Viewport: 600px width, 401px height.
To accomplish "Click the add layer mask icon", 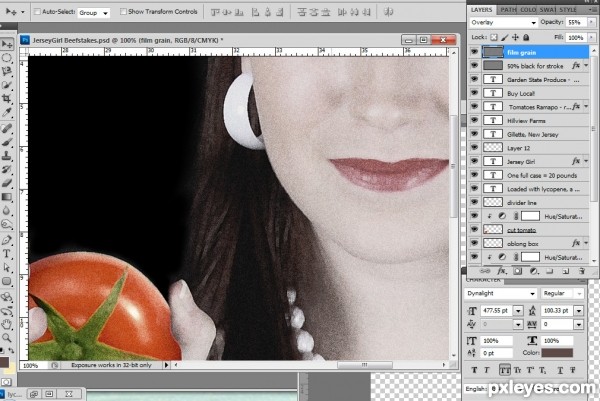I will (517, 271).
